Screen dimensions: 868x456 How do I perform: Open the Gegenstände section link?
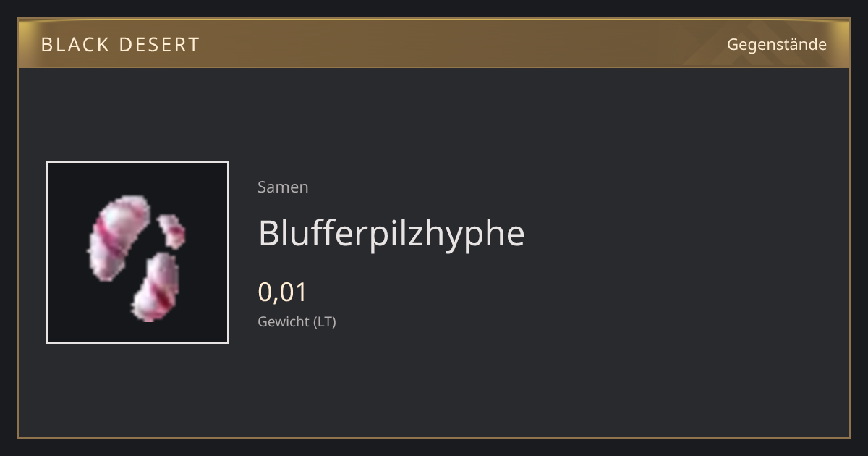coord(776,44)
